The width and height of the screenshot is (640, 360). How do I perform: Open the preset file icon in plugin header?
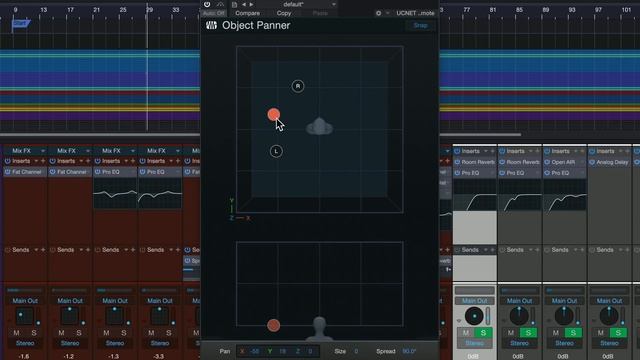coord(234,4)
